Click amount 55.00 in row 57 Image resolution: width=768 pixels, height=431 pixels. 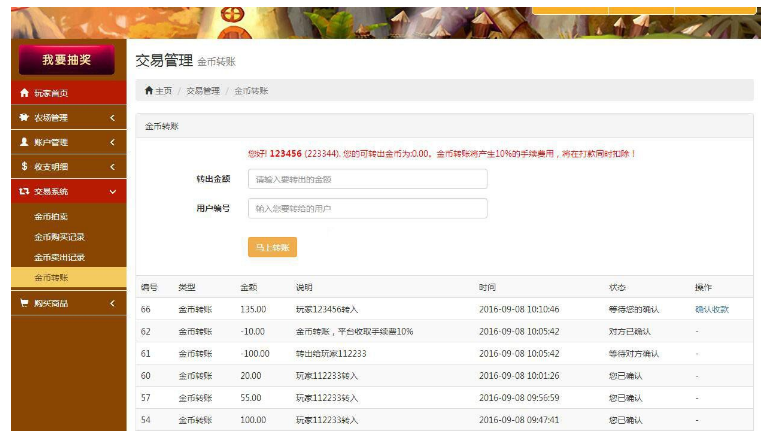tap(251, 398)
